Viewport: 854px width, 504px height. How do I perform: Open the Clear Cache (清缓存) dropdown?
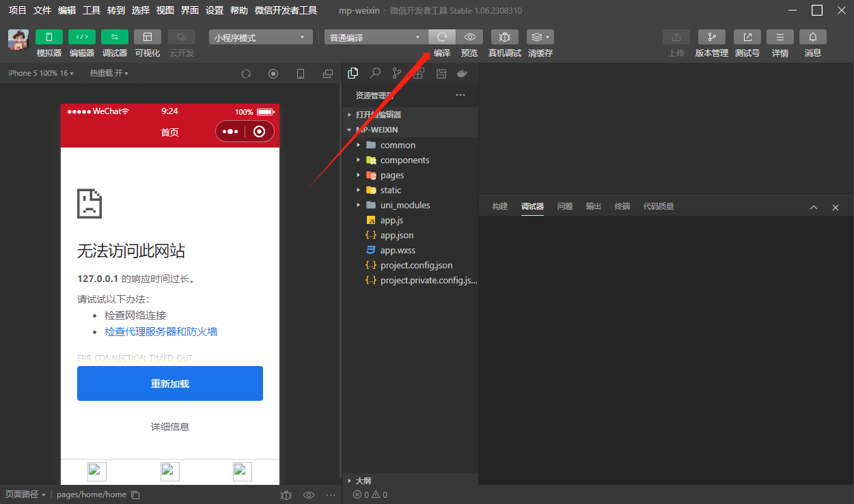pyautogui.click(x=540, y=37)
